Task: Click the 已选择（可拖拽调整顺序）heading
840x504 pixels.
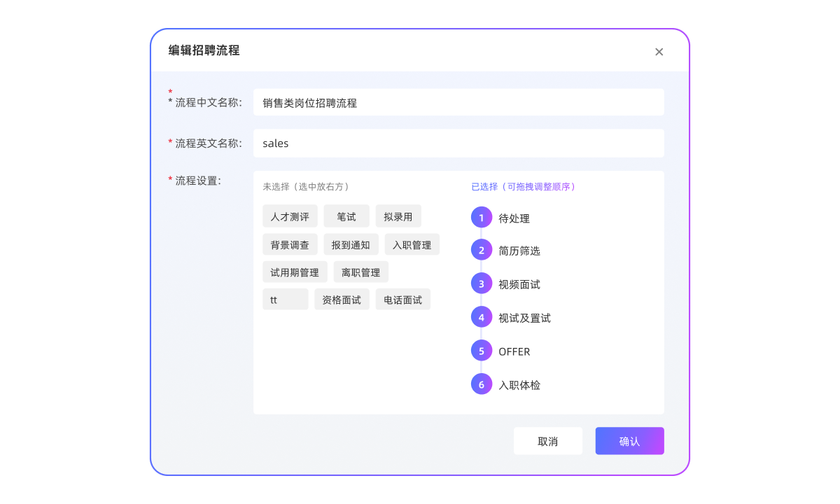Action: pos(524,187)
